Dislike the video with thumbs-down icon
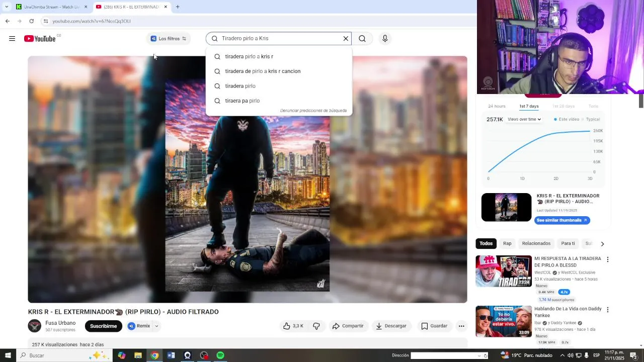 (316, 326)
